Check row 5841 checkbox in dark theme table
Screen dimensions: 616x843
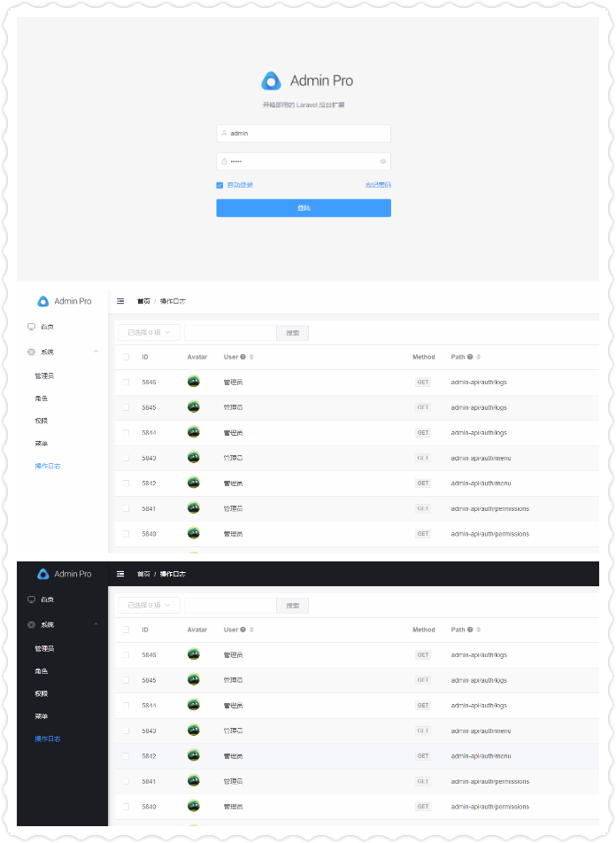point(126,781)
